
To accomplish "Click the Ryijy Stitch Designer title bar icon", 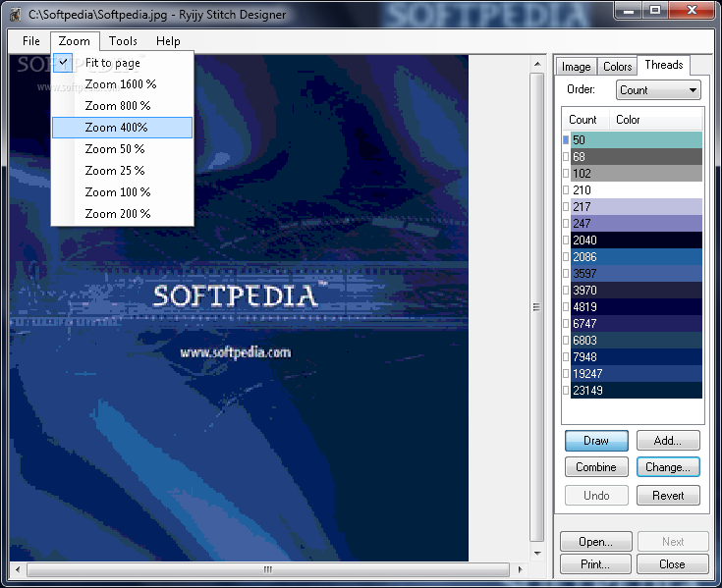I will pyautogui.click(x=15, y=15).
